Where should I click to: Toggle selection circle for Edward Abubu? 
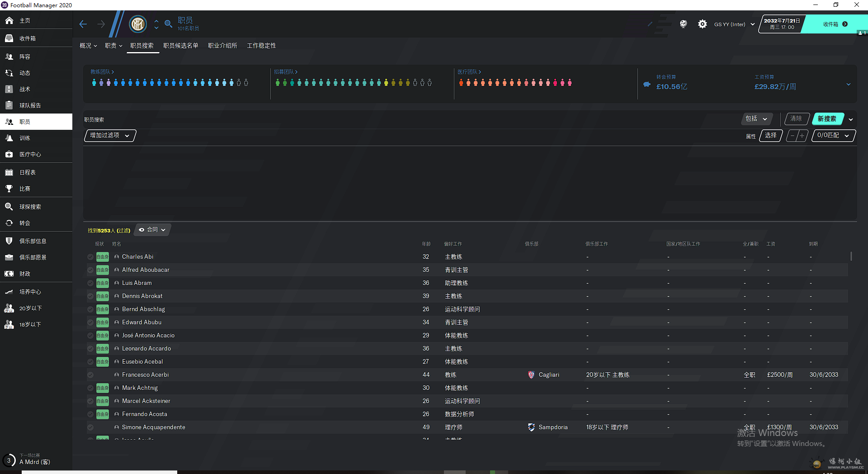coord(90,322)
